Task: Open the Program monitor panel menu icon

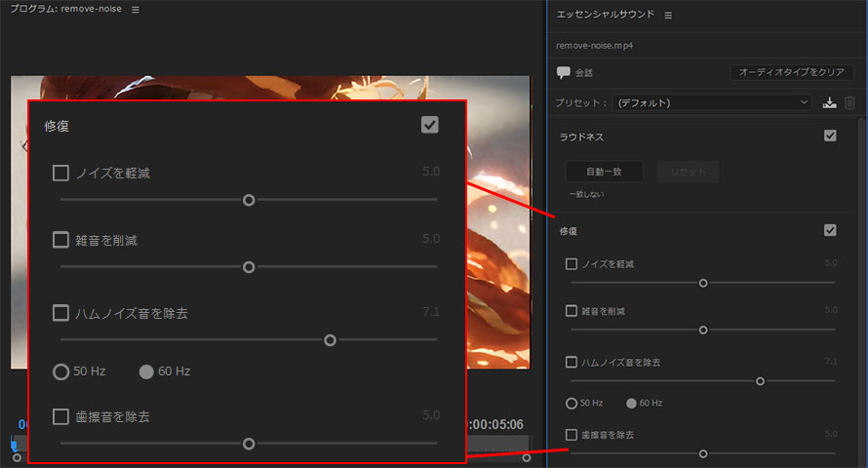Action: [x=136, y=10]
